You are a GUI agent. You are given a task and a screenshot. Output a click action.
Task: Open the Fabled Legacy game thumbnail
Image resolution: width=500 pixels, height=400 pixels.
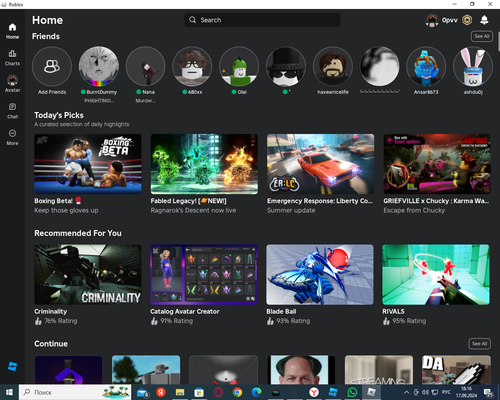204,164
